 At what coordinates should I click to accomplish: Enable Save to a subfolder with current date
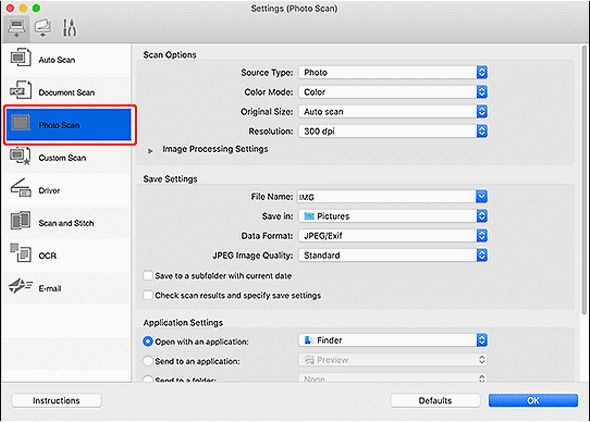tap(148, 276)
